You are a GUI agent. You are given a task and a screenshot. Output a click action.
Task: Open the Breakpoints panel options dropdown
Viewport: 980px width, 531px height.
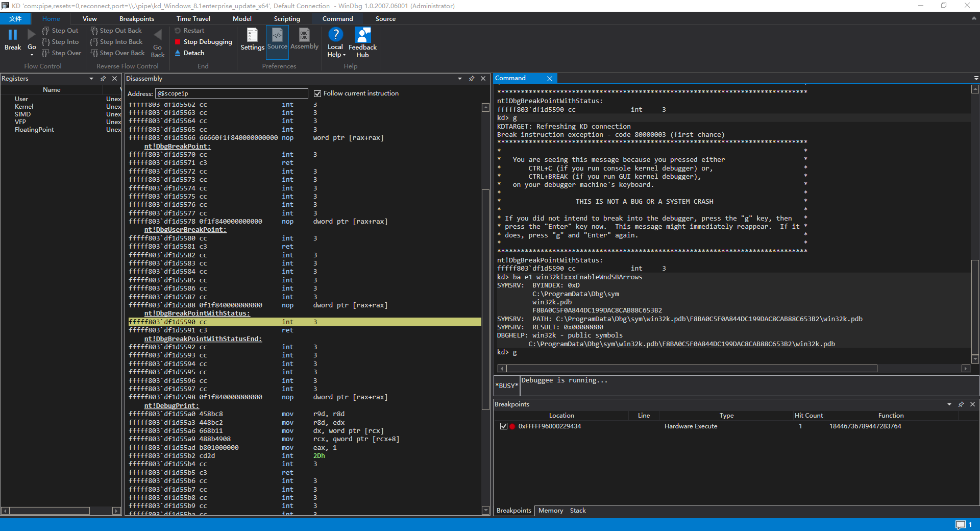(949, 404)
